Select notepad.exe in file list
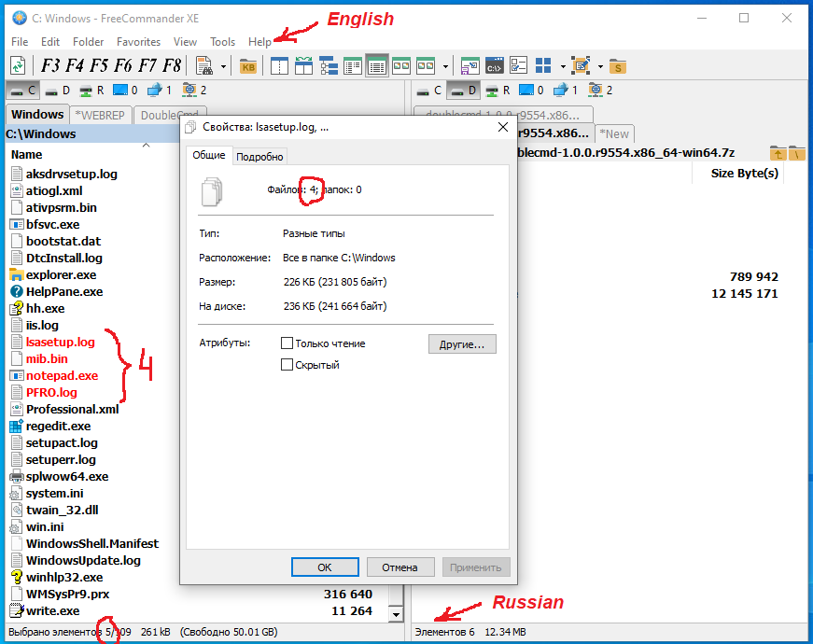813x644 pixels. tap(62, 375)
